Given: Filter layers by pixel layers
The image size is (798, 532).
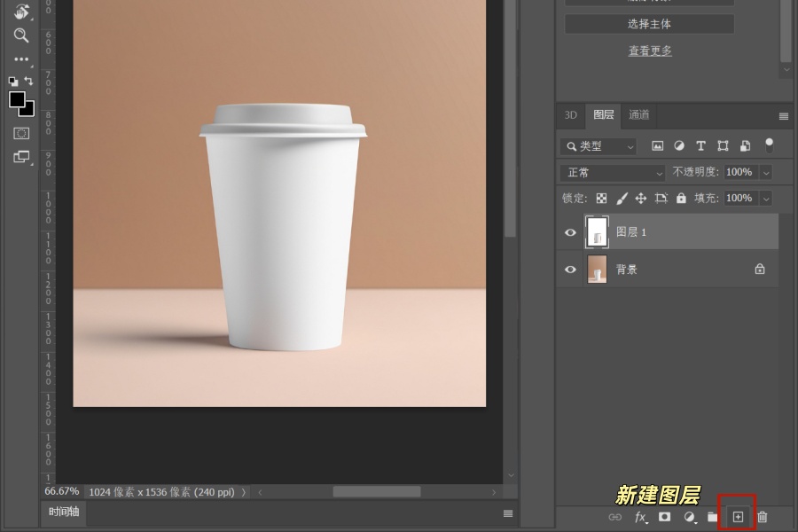Looking at the screenshot, I should [658, 146].
